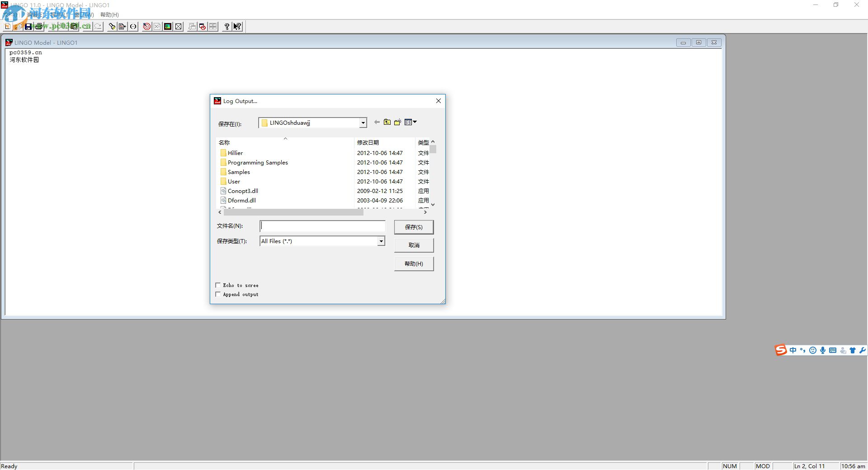The width and height of the screenshot is (868, 470).
Task: Click the file list scroll-right arrow
Action: pos(425,212)
